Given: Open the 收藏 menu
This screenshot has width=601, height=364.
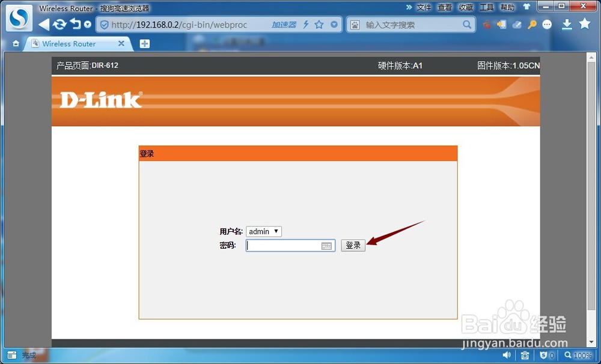Looking at the screenshot, I should 466,7.
